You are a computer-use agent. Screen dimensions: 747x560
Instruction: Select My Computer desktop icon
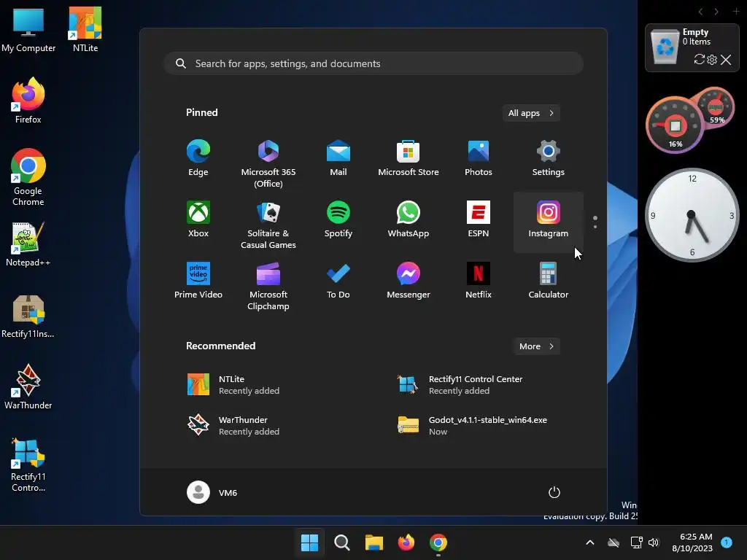[28, 29]
